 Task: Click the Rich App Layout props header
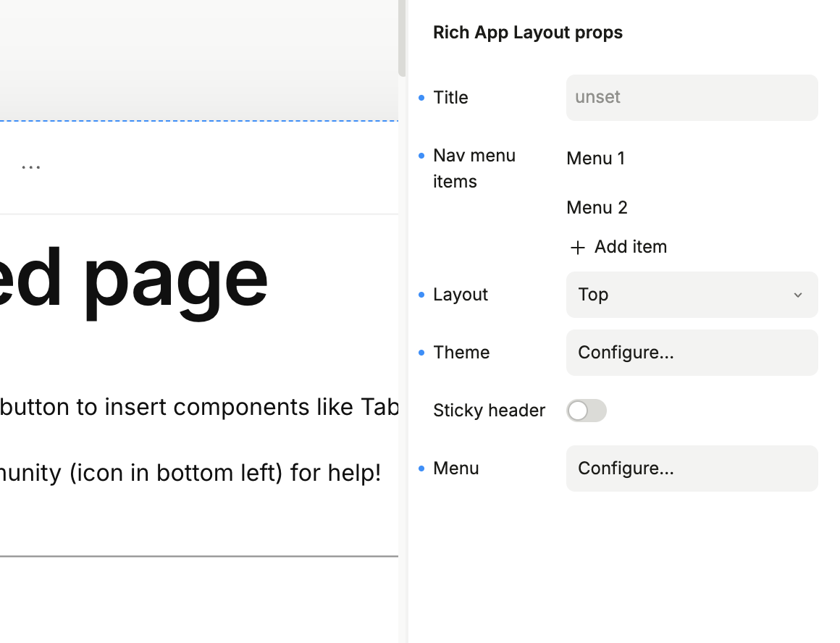[x=527, y=33]
